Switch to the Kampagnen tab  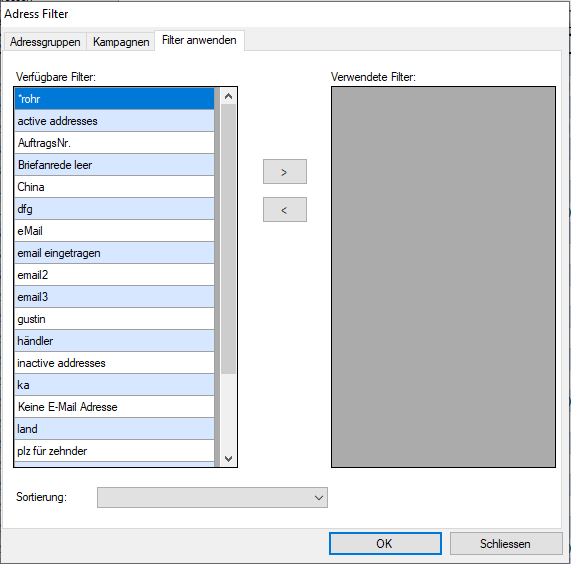[121, 42]
